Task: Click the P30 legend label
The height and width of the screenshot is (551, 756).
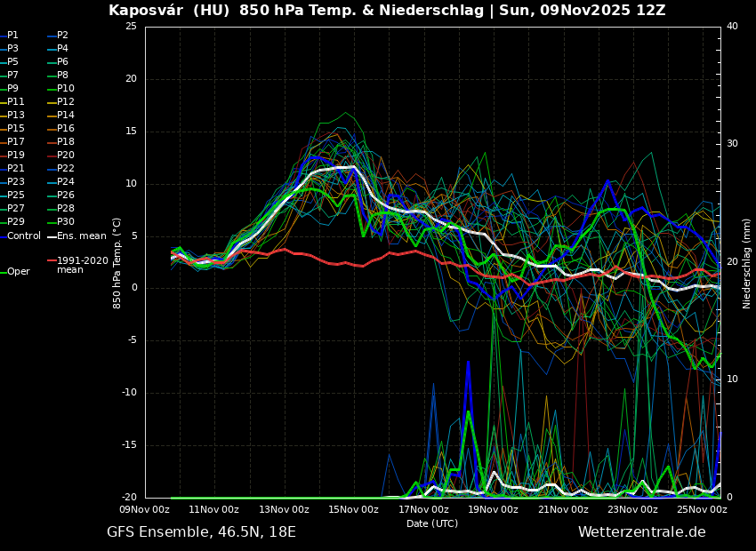Action: pos(65,222)
